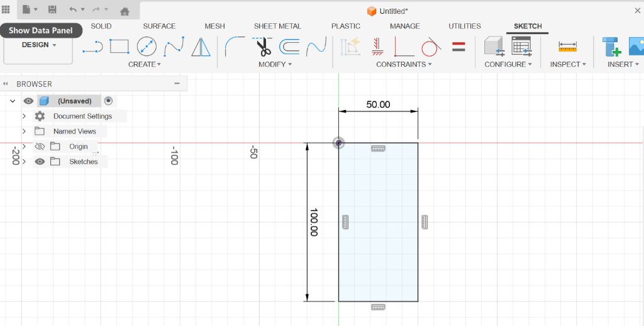This screenshot has width=644, height=326.
Task: Hide the Sketches folder
Action: pyautogui.click(x=40, y=162)
